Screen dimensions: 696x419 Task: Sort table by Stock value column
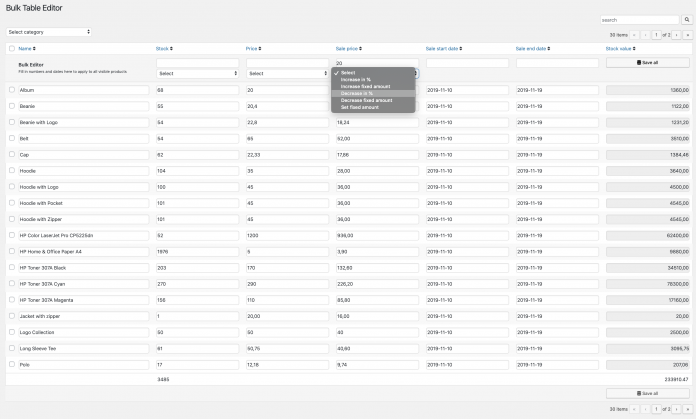(621, 48)
